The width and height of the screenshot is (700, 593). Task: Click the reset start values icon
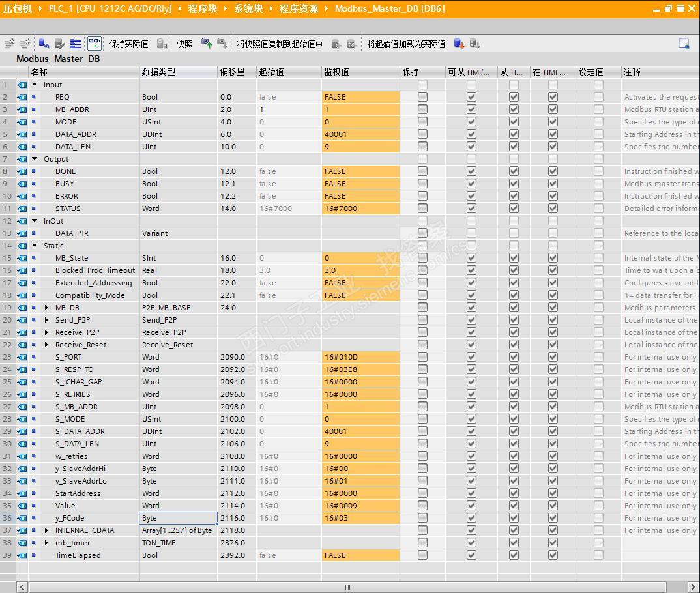point(44,43)
